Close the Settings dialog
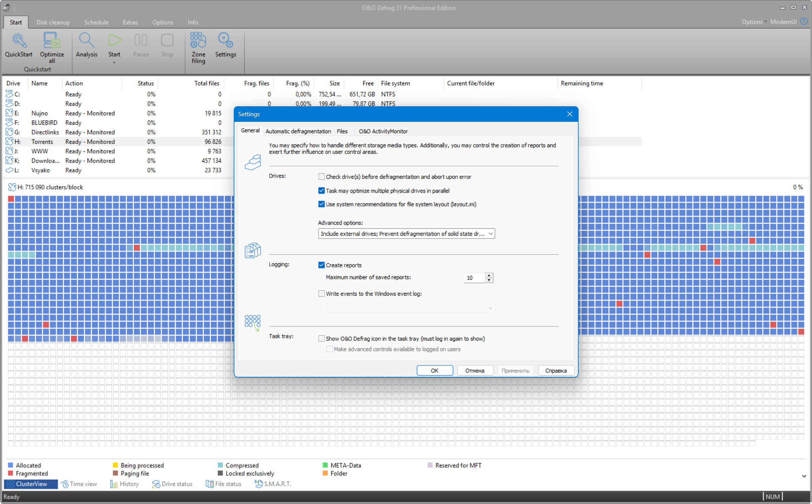 pyautogui.click(x=570, y=114)
